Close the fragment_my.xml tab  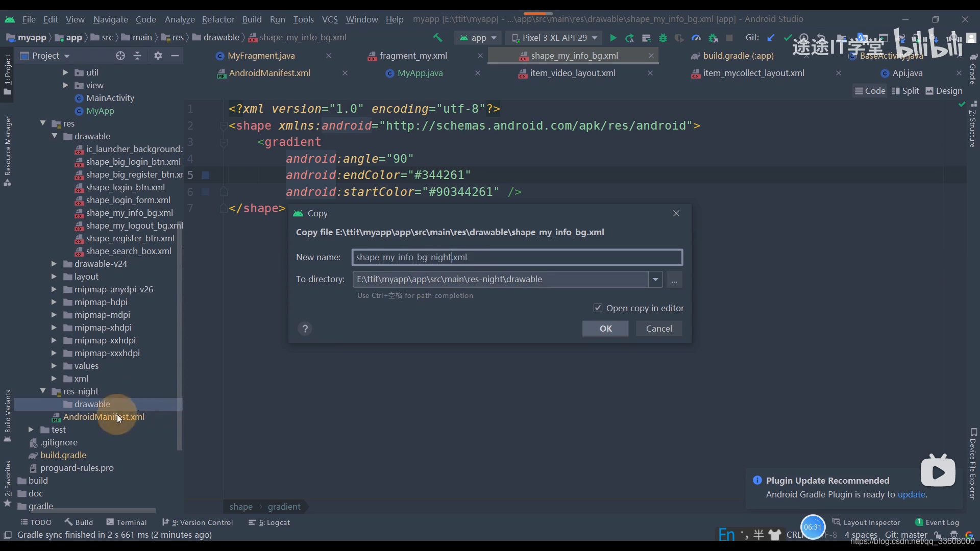click(x=480, y=56)
